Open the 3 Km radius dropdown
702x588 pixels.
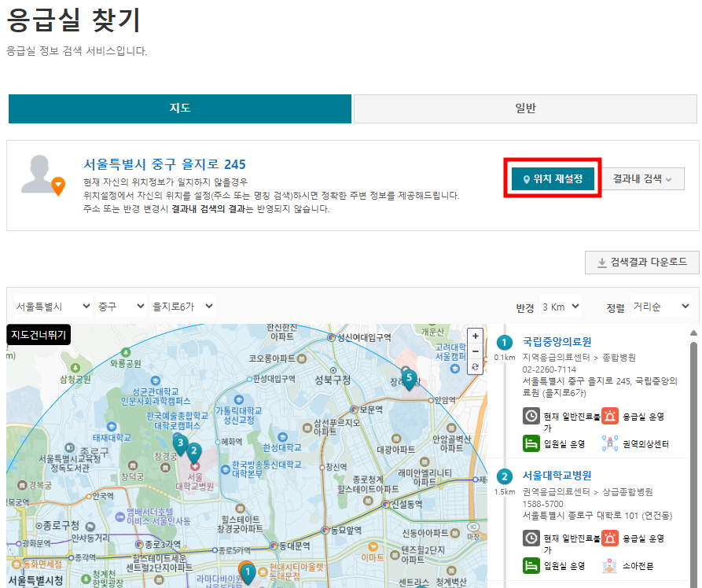[560, 307]
